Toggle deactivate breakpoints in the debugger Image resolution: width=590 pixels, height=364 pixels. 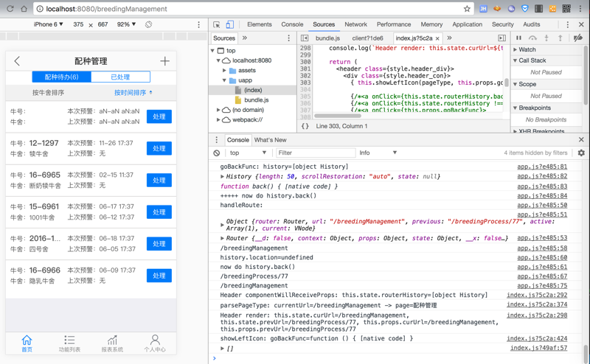pos(578,38)
